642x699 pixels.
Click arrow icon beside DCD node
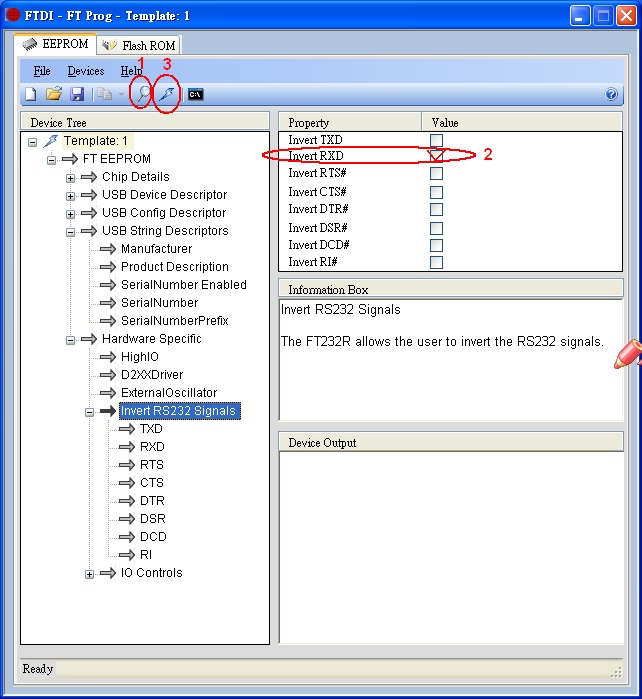click(x=127, y=537)
